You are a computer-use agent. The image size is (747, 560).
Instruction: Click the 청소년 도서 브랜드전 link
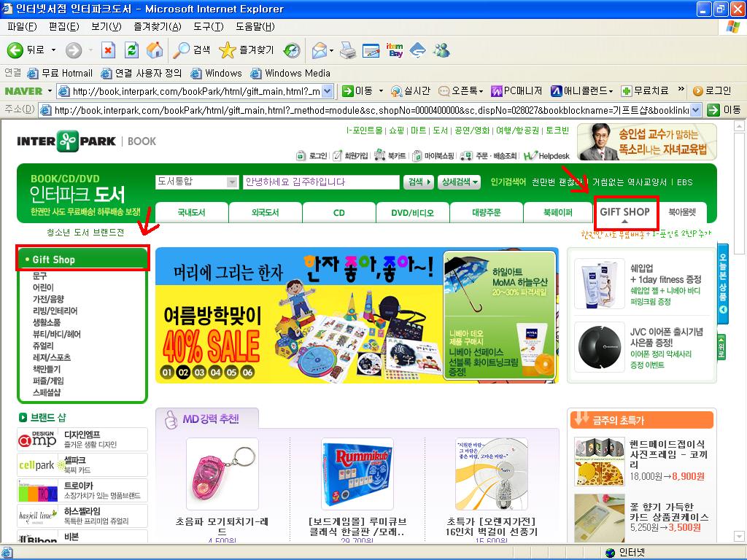85,233
